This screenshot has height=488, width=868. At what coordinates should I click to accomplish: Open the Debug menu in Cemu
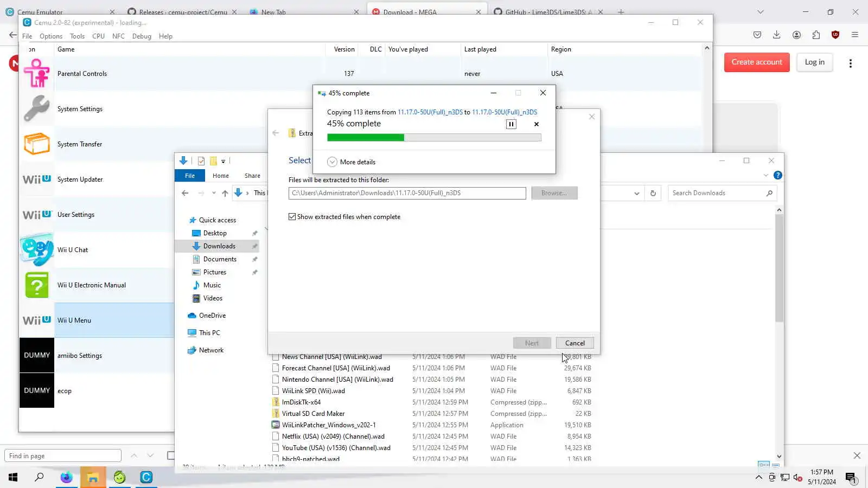pyautogui.click(x=142, y=36)
